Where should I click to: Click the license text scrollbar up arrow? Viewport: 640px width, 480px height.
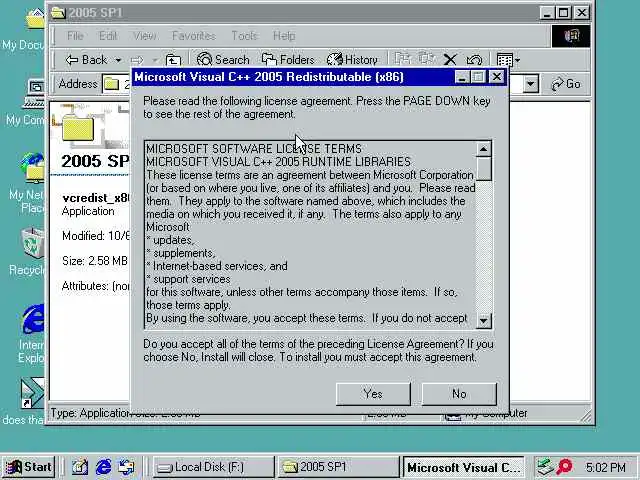tap(484, 149)
